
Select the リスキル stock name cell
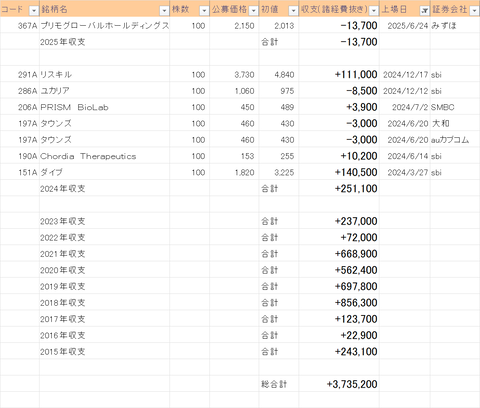point(105,74)
